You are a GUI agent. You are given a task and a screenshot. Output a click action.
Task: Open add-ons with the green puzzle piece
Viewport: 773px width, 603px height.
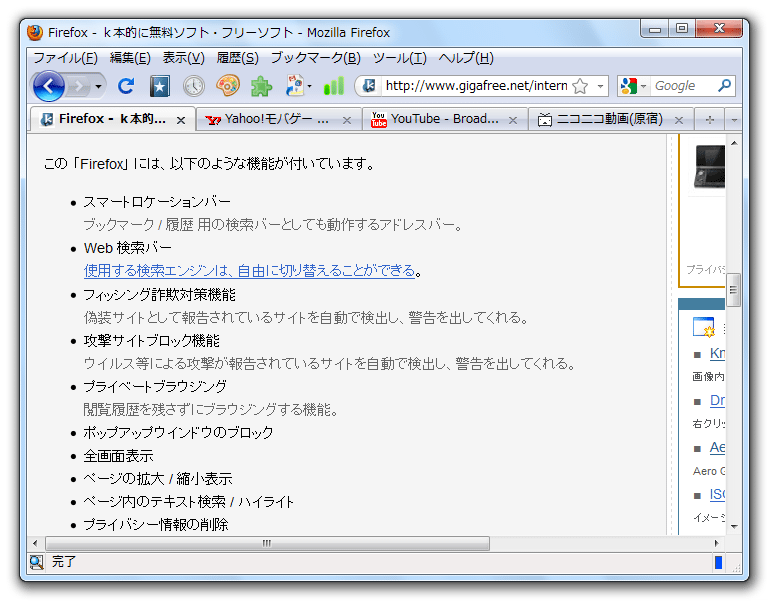click(261, 87)
